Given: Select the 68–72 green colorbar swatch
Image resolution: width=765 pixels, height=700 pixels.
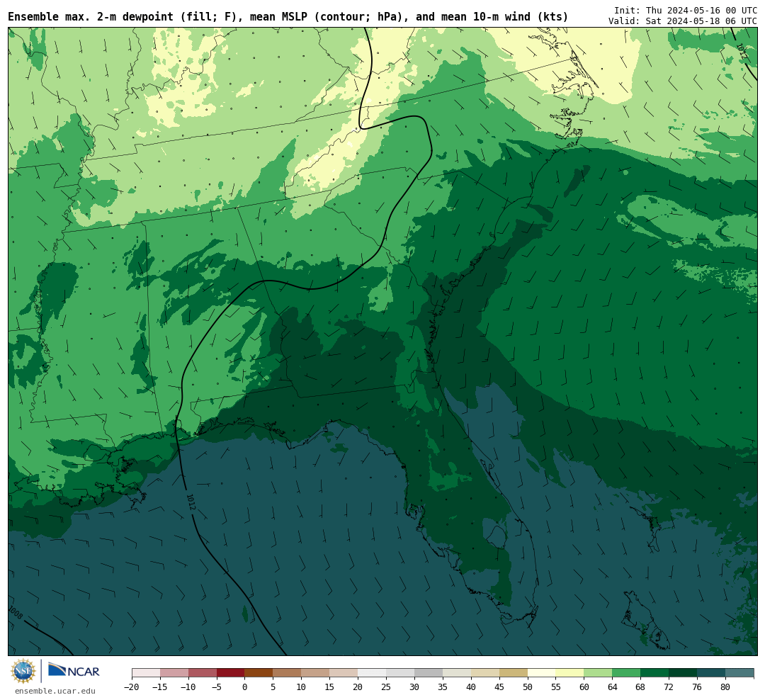Looking at the screenshot, I should pyautogui.click(x=654, y=673).
